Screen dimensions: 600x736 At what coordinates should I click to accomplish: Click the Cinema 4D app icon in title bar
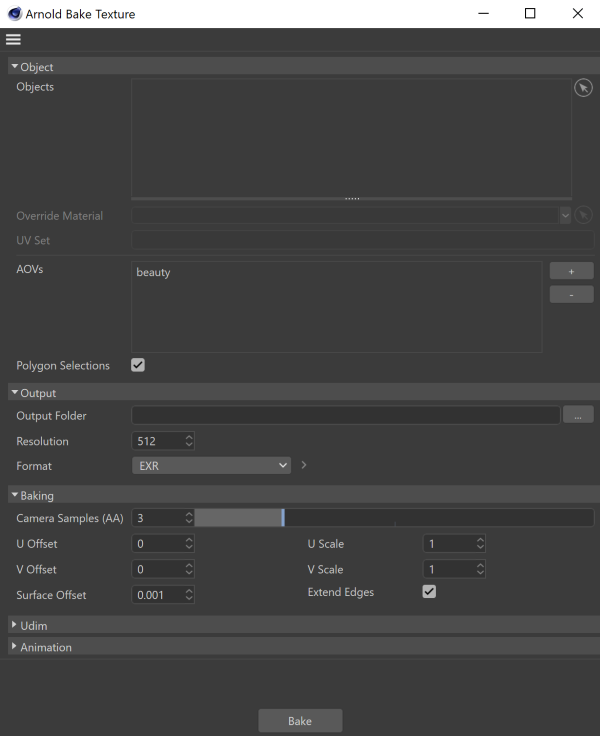point(15,14)
